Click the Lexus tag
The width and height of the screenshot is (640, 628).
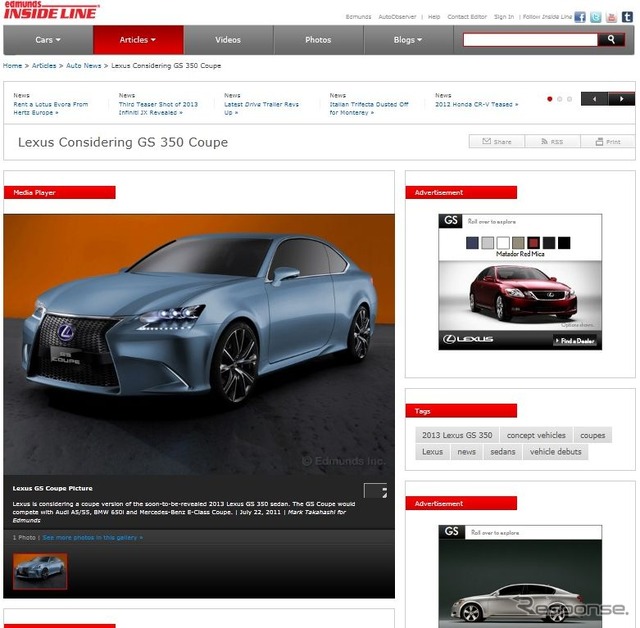[432, 452]
